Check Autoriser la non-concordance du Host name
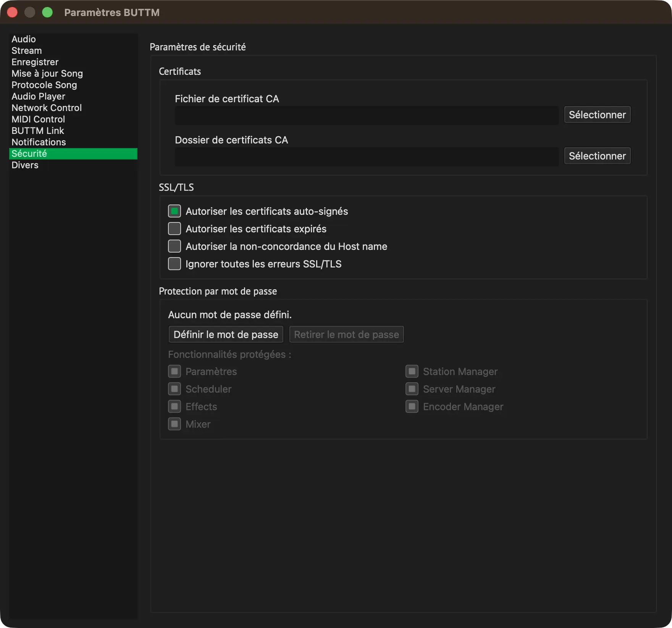 174,246
